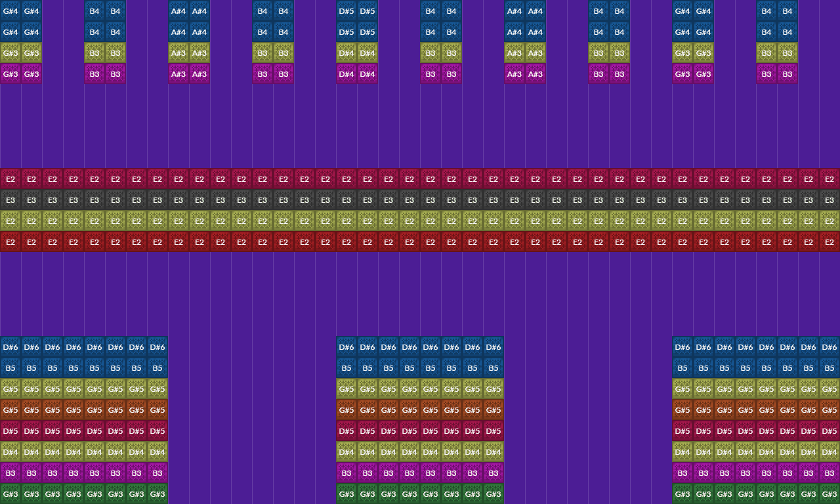The height and width of the screenshot is (504, 840).
Task: Click last magenta B3 note in left chord block
Action: click(x=157, y=473)
